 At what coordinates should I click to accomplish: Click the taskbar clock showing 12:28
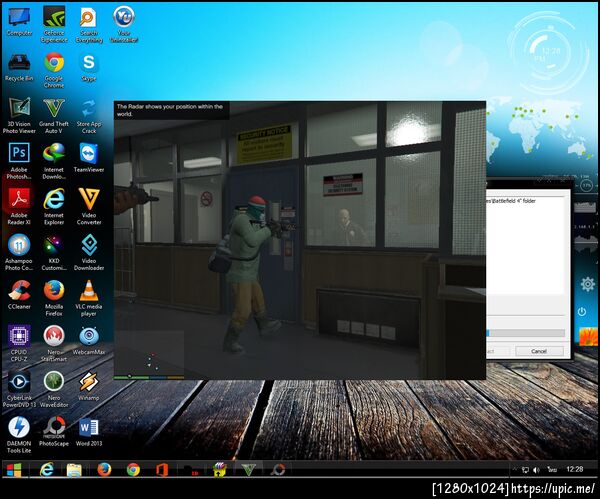[x=574, y=469]
